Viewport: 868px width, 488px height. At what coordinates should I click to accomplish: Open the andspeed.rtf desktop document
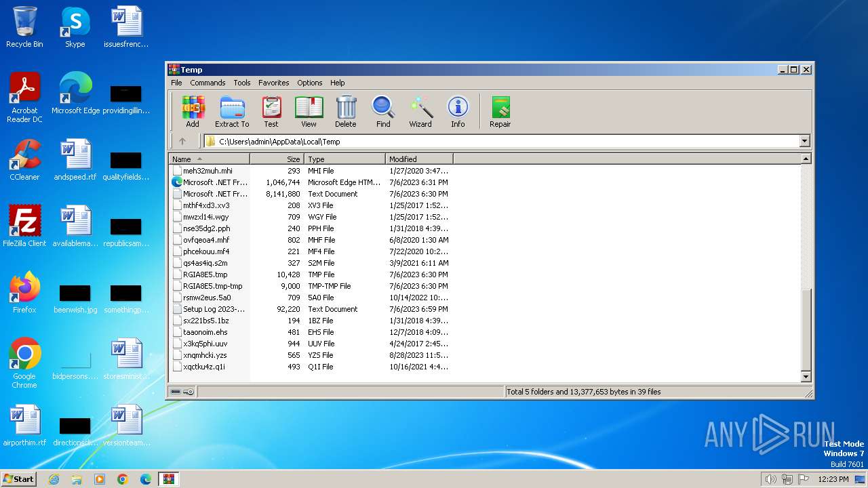75,160
